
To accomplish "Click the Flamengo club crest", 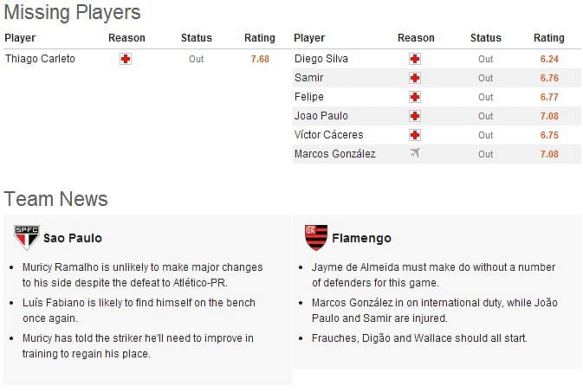I will pyautogui.click(x=316, y=237).
